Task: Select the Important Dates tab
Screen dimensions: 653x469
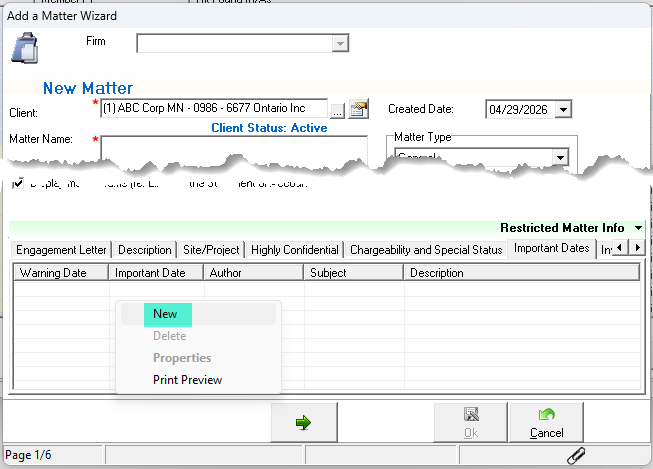Action: [551, 249]
